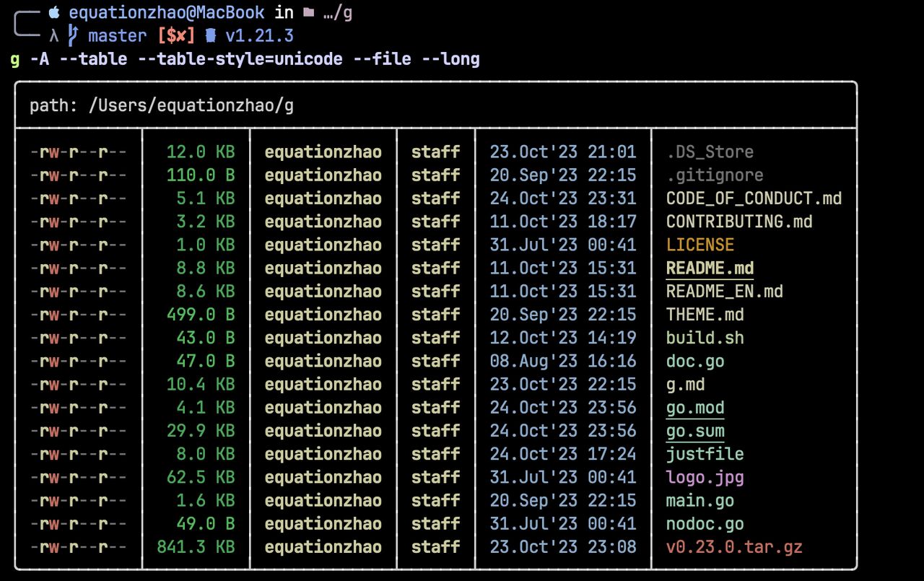
Task: Click the [$✘] git status indicator
Action: (176, 36)
